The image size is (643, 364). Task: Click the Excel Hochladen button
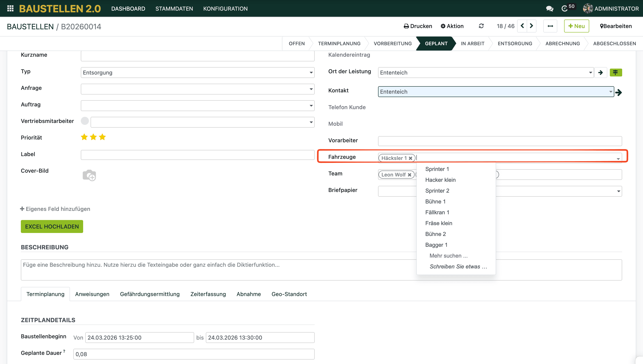click(x=52, y=227)
